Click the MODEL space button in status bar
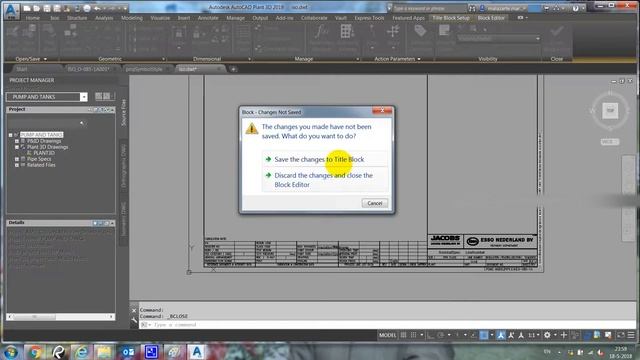 click(x=387, y=335)
